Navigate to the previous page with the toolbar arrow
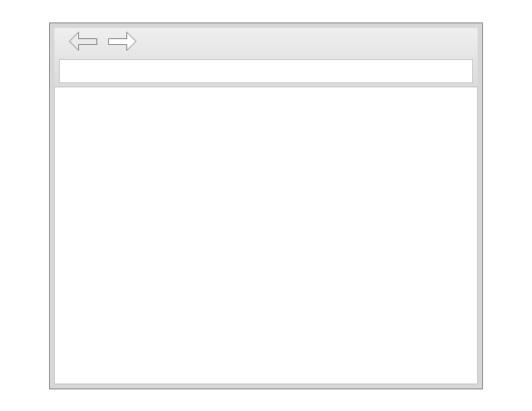The width and height of the screenshot is (532, 411). click(x=83, y=42)
